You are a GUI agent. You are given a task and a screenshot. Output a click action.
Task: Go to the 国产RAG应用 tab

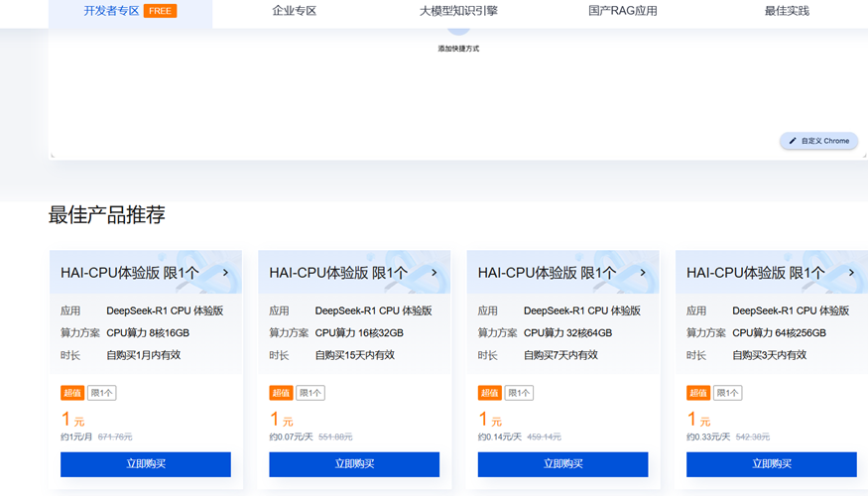coord(622,11)
